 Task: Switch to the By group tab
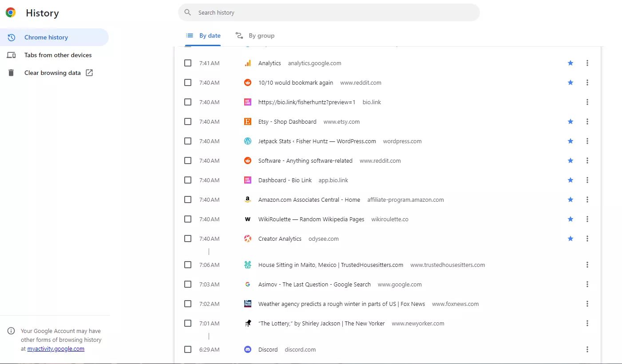click(254, 35)
